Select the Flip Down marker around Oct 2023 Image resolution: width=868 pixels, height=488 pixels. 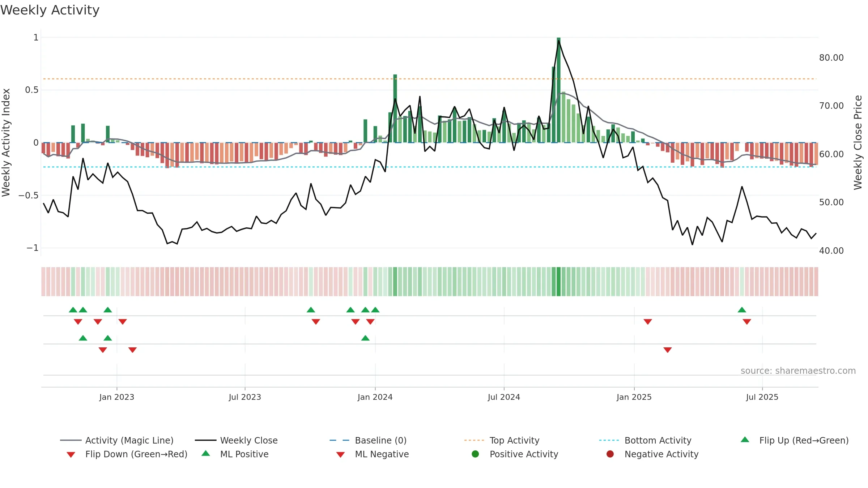316,322
